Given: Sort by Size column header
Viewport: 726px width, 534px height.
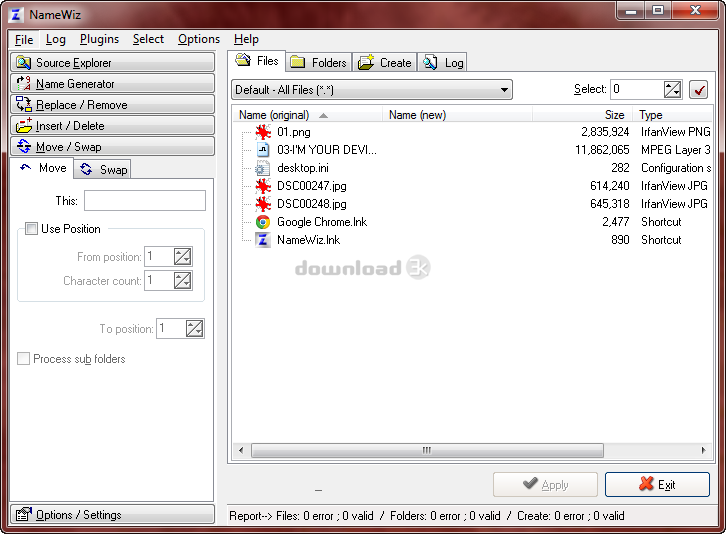Looking at the screenshot, I should (x=582, y=114).
